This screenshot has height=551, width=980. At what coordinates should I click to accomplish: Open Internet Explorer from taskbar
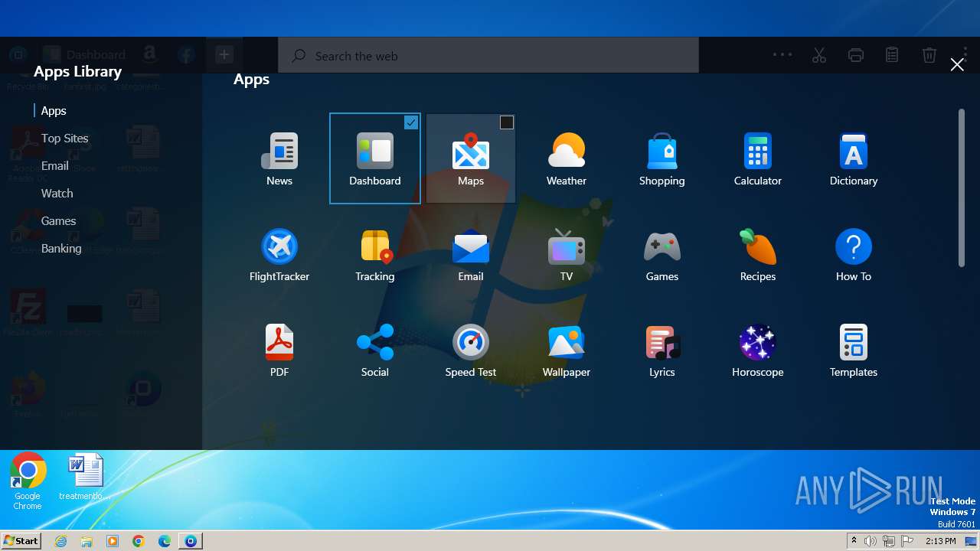60,541
